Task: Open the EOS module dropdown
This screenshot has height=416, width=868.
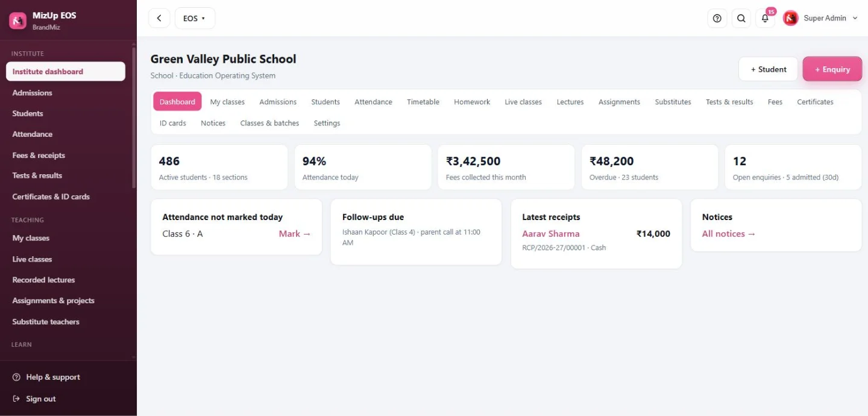Action: (x=195, y=18)
